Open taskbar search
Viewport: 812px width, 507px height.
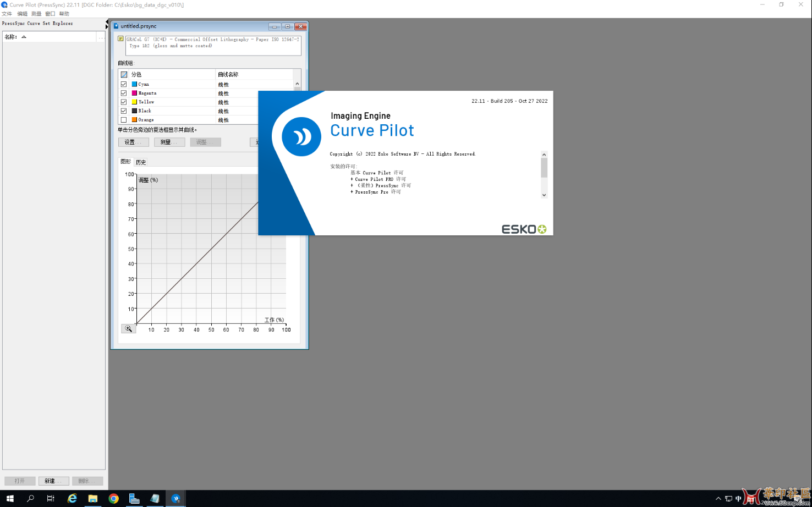(x=30, y=498)
